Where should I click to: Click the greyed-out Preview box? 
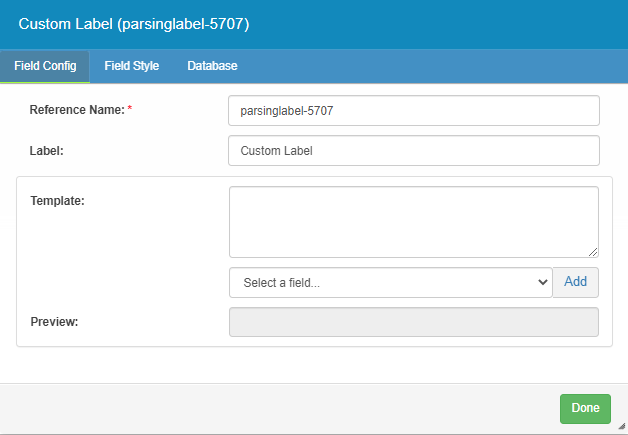tap(413, 322)
